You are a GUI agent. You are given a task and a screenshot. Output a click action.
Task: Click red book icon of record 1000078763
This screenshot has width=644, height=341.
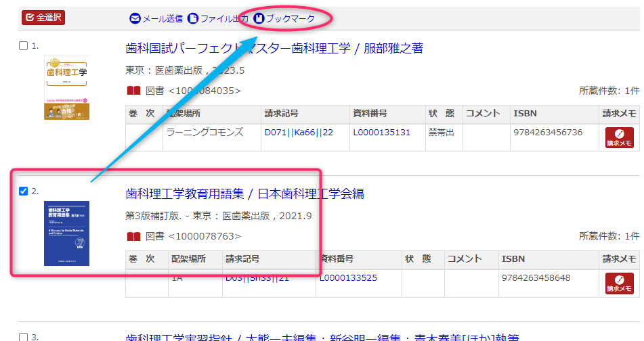[134, 236]
